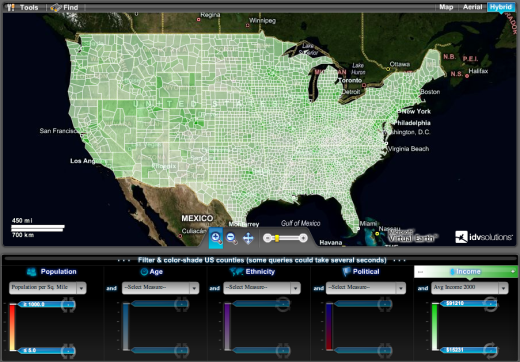Open the Find menu
This screenshot has height=362, width=520.
click(64, 7)
